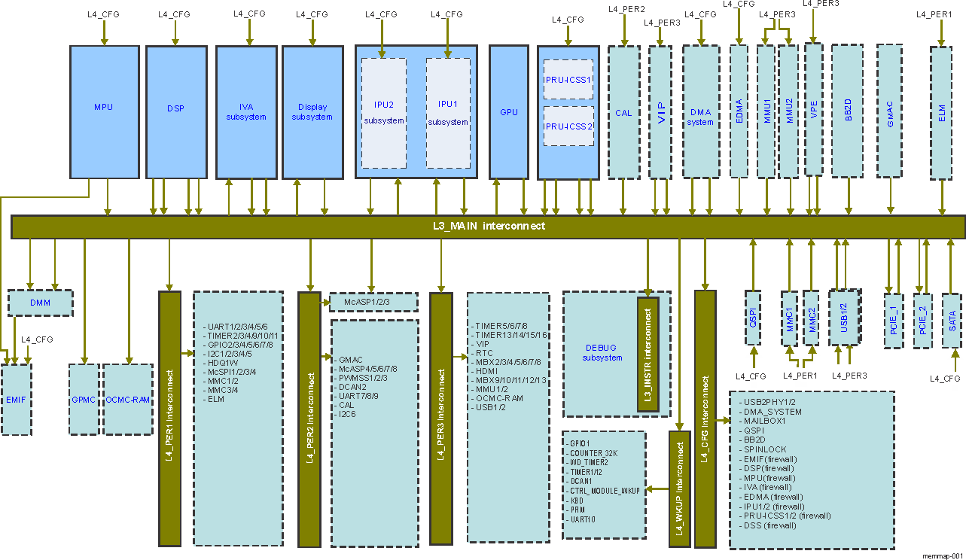Select the QSPI vertical block
Screen dimensions: 966x560
[x=754, y=318]
